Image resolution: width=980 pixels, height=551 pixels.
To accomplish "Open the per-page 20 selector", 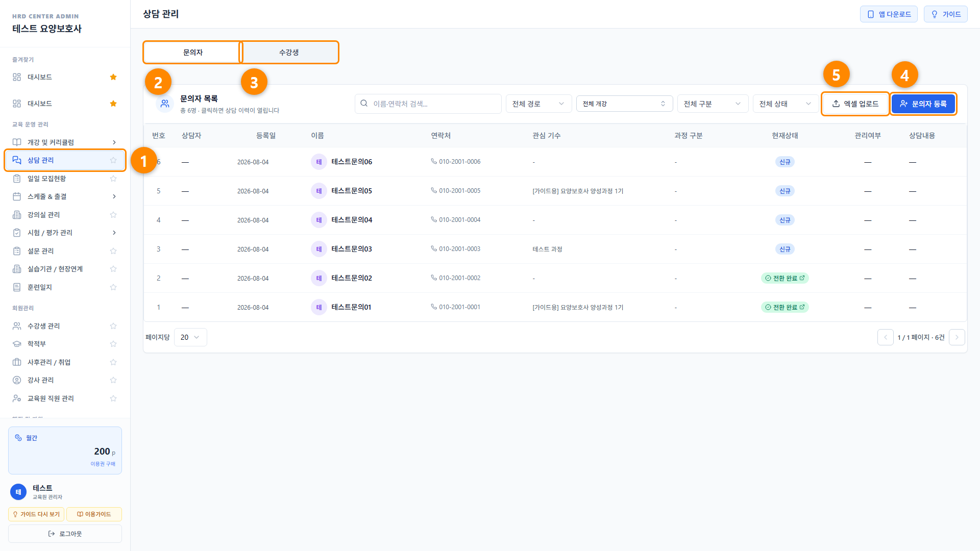I will pos(190,337).
